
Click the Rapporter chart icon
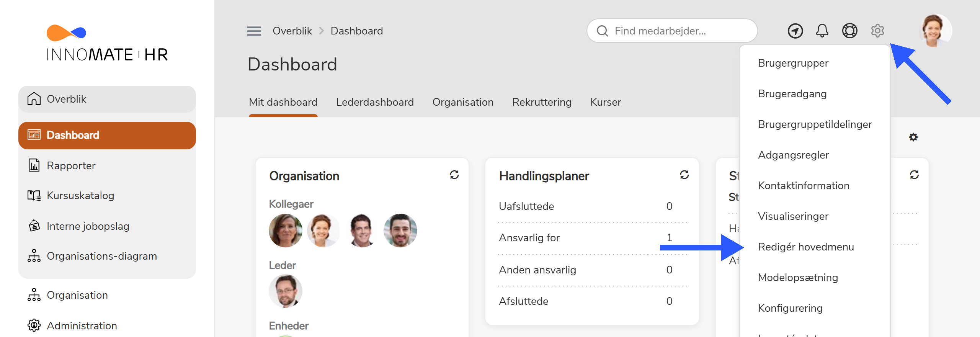[34, 165]
